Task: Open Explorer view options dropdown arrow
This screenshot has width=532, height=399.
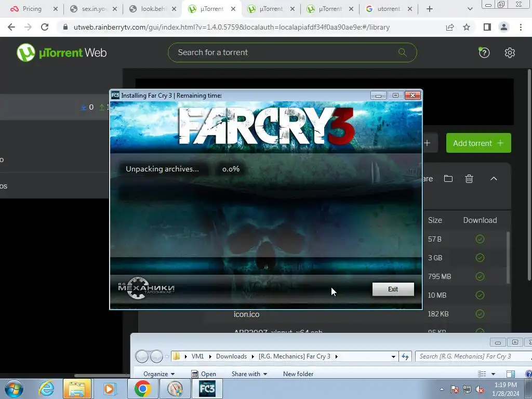Action: pos(494,374)
